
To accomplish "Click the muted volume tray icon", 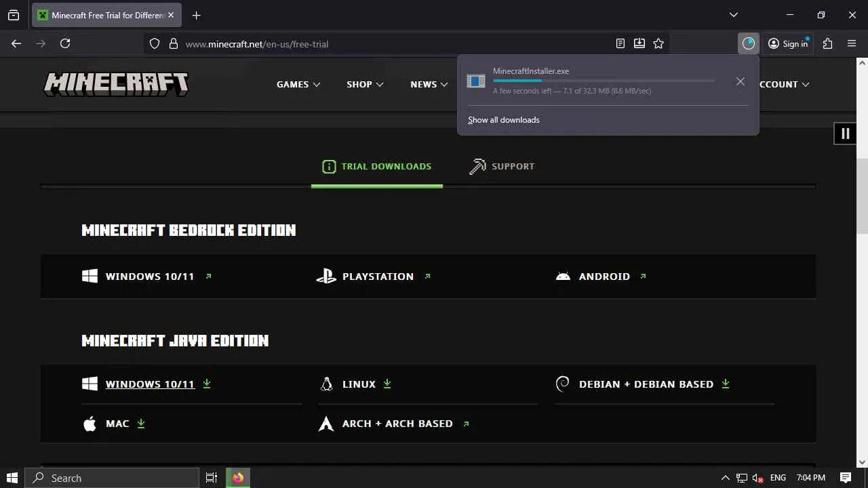I will pos(758,478).
